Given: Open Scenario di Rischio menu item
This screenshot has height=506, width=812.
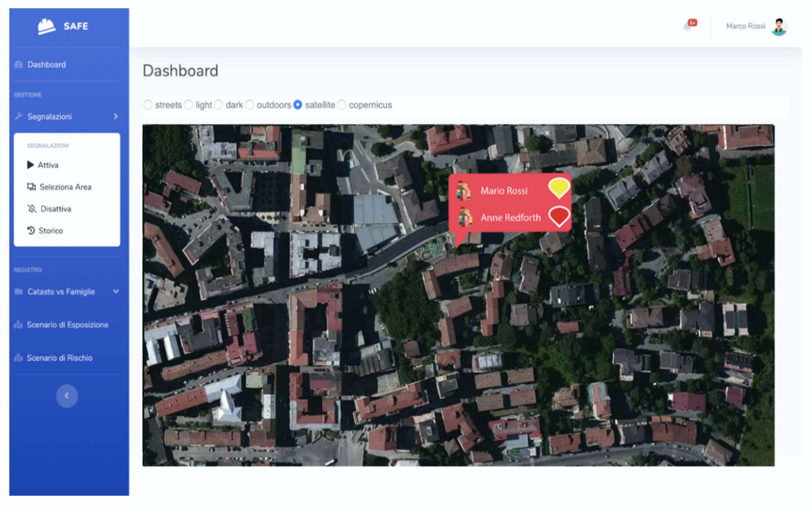Looking at the screenshot, I should tap(59, 358).
